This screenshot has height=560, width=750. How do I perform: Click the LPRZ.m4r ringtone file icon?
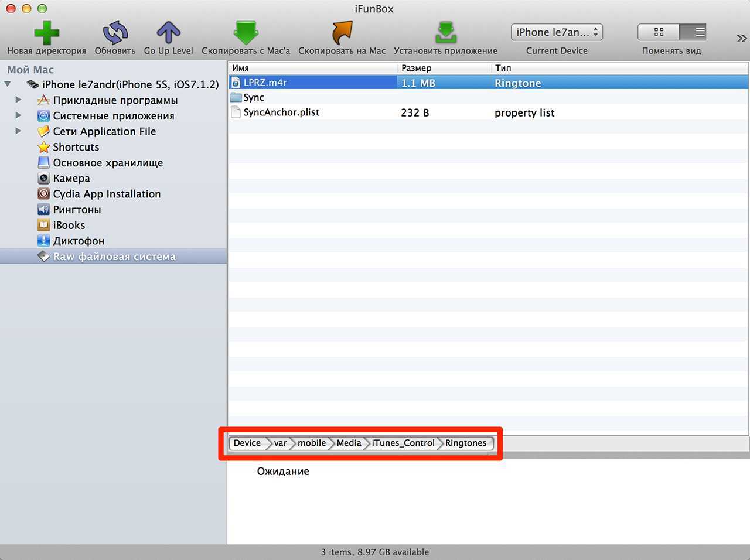(236, 83)
